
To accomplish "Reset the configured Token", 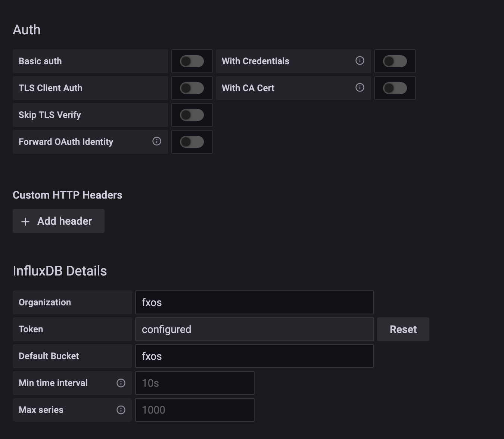I will tap(403, 329).
